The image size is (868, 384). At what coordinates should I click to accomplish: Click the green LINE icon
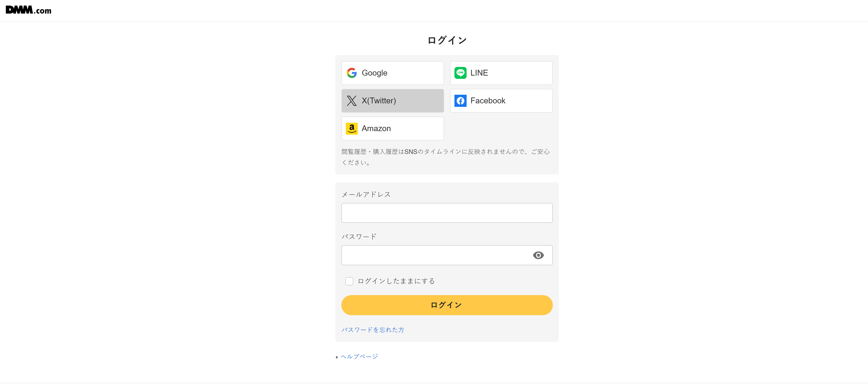pyautogui.click(x=460, y=73)
